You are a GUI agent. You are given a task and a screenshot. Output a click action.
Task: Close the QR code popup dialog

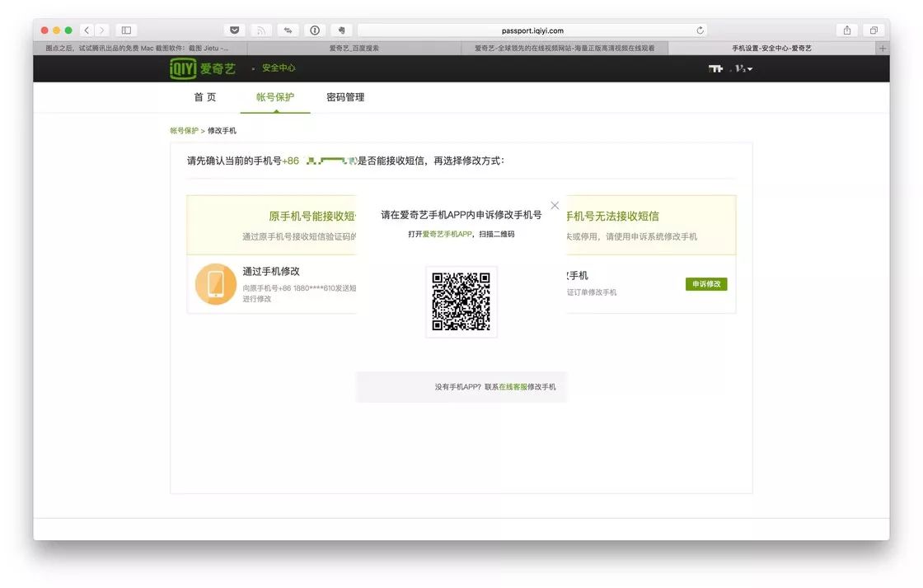[555, 205]
